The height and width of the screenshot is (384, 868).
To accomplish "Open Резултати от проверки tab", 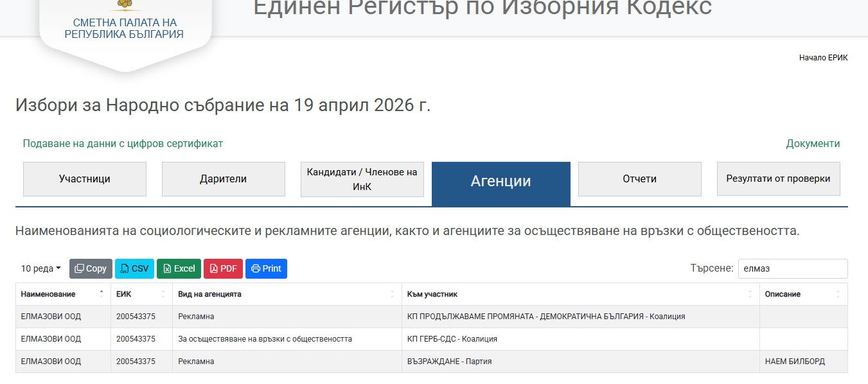I will pos(778,179).
